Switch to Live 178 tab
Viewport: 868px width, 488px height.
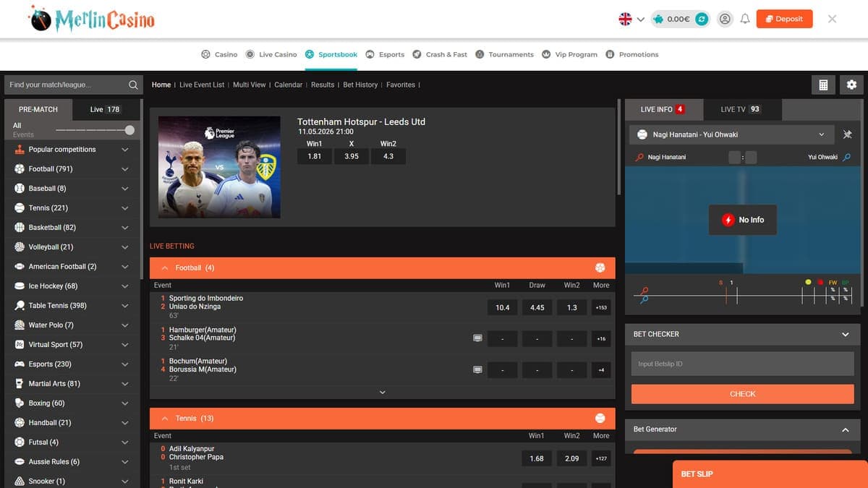[105, 109]
